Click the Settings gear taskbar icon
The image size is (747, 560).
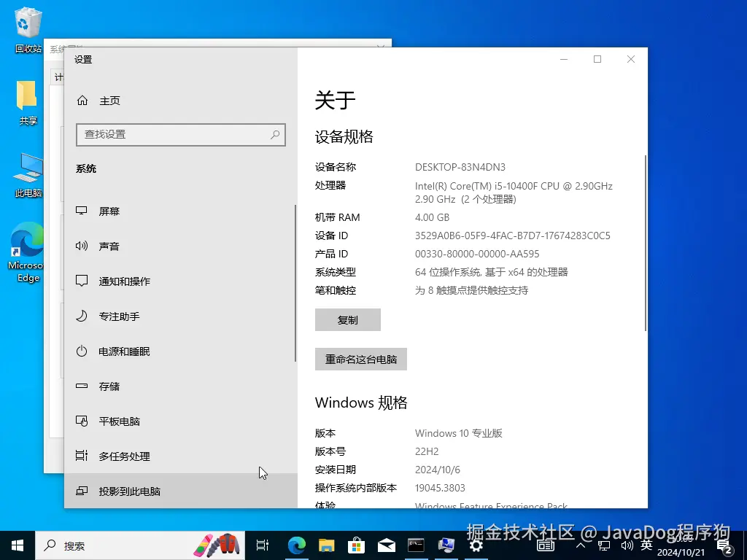tap(476, 545)
